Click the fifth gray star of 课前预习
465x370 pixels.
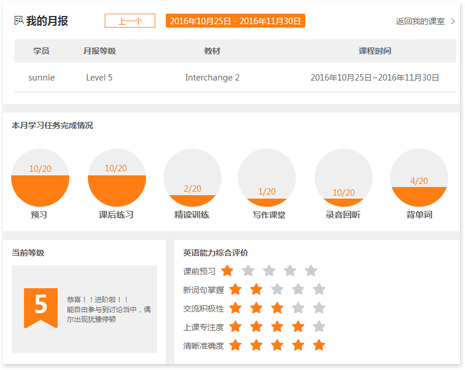pyautogui.click(x=311, y=271)
